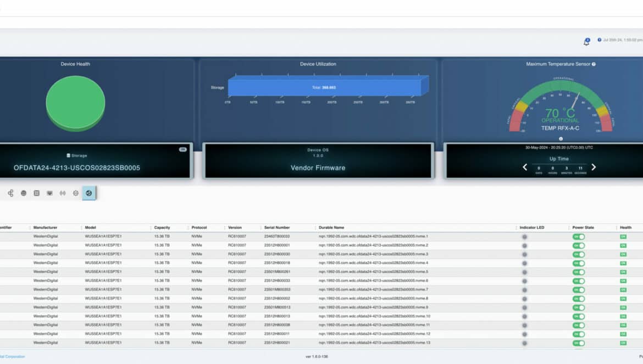Select the second round toolbar icon

pos(24,193)
